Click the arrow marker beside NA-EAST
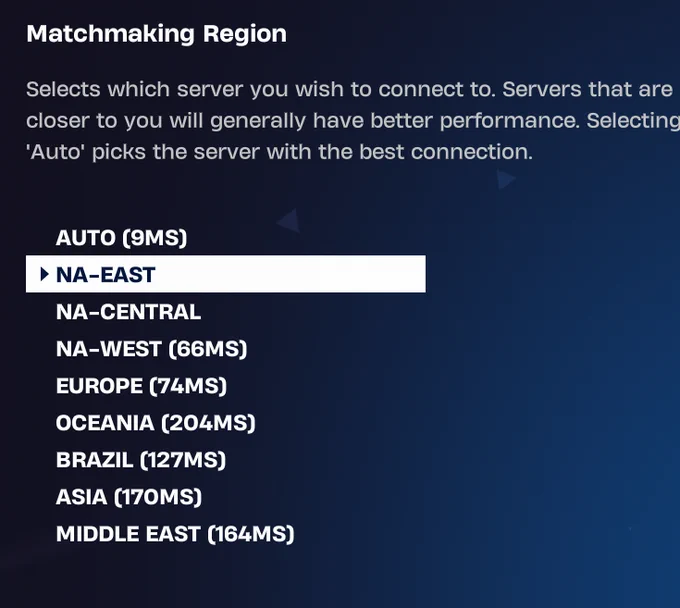 44,274
